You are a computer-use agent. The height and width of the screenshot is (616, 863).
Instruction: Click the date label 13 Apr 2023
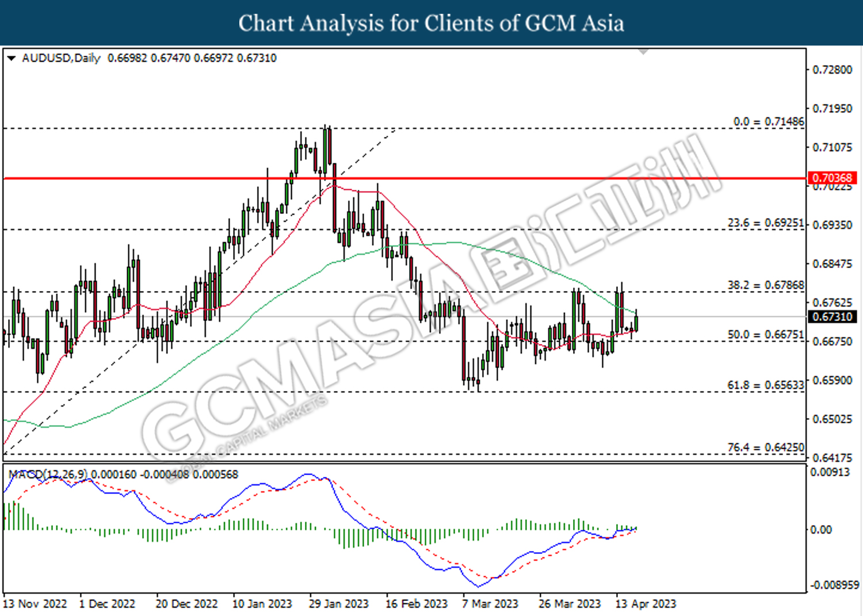click(x=646, y=604)
